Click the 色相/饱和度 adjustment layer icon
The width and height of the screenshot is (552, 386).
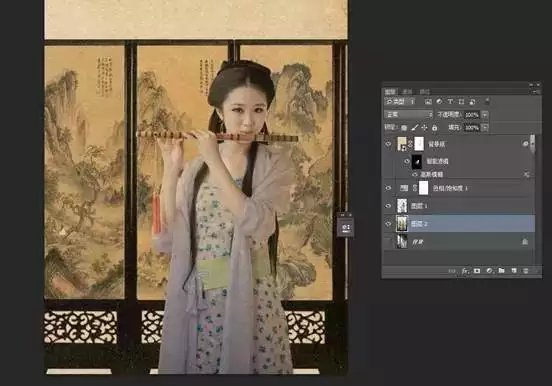pos(404,188)
